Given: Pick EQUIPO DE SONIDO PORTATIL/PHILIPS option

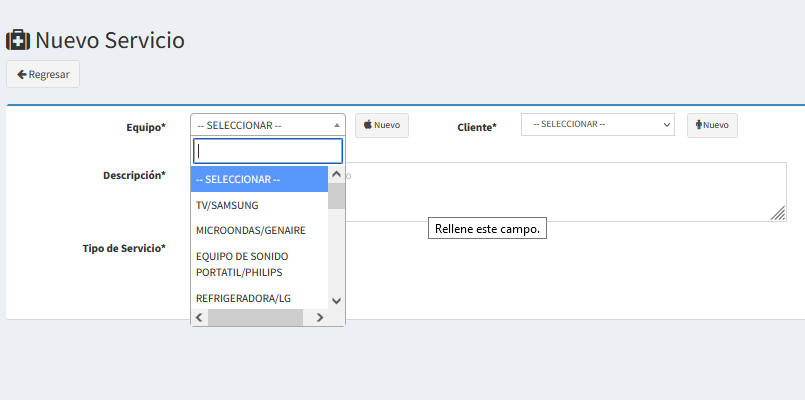Looking at the screenshot, I should tap(242, 264).
